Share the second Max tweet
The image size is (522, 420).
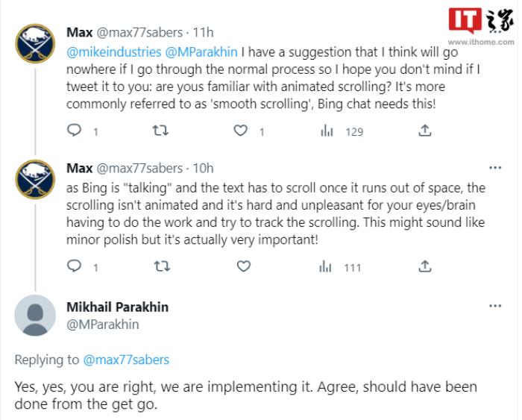424,266
